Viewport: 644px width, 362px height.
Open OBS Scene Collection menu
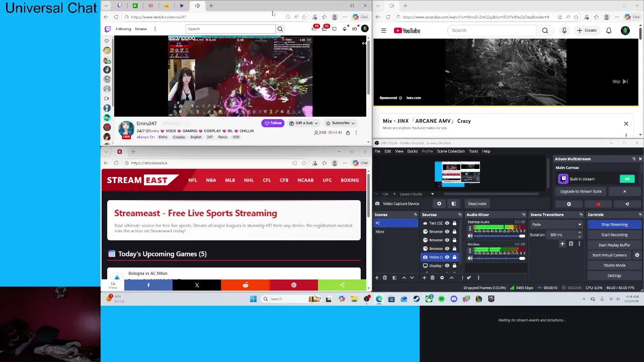451,151
